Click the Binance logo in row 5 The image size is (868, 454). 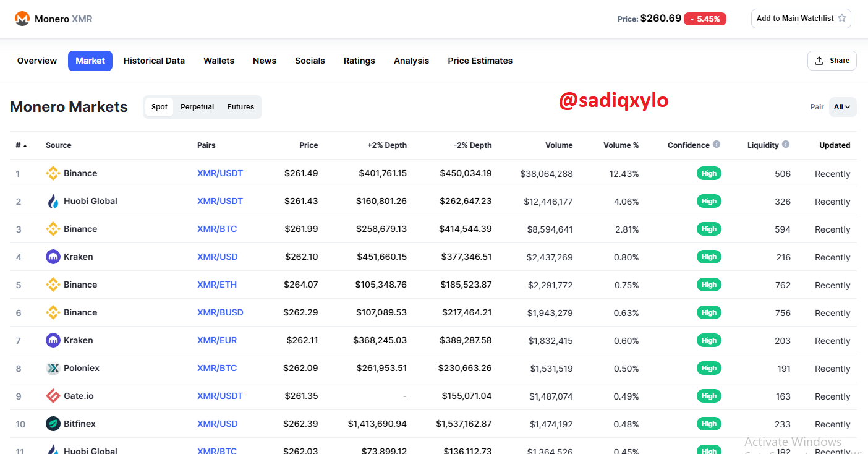(x=53, y=285)
